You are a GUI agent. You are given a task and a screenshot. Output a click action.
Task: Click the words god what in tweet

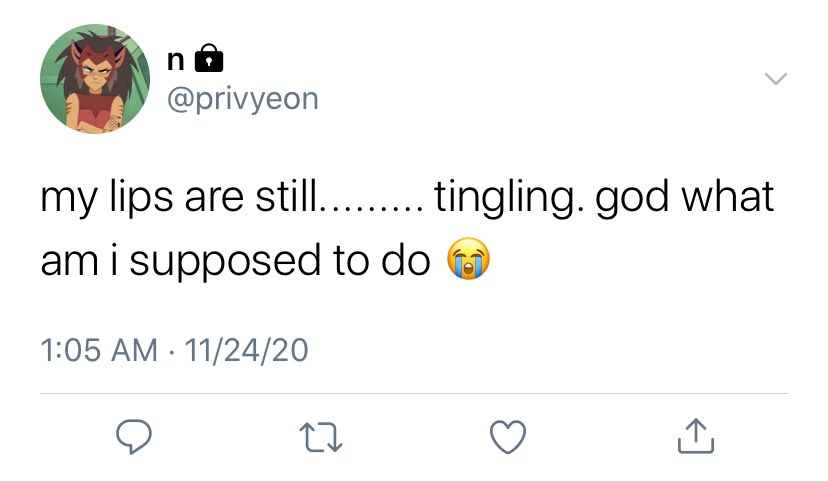[685, 198]
